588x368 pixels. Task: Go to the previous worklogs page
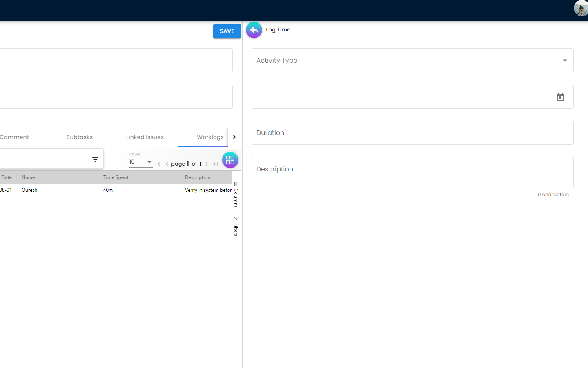coord(167,164)
